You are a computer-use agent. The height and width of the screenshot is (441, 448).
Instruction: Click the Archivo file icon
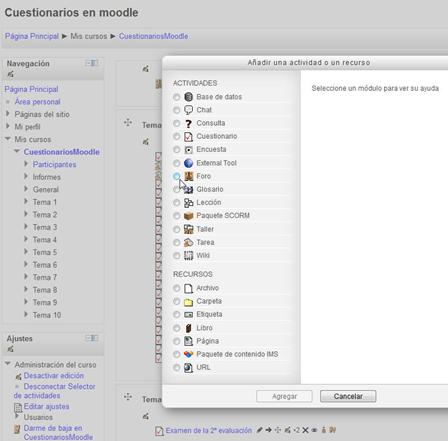click(189, 288)
